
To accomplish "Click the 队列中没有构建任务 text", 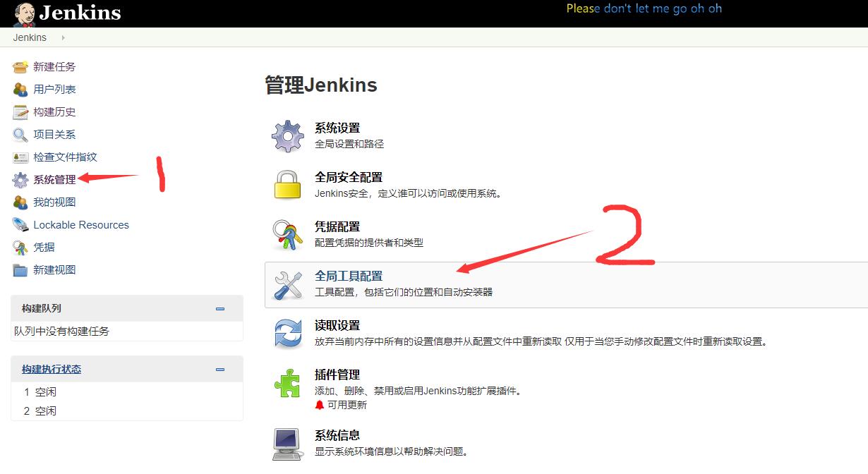I will (62, 331).
